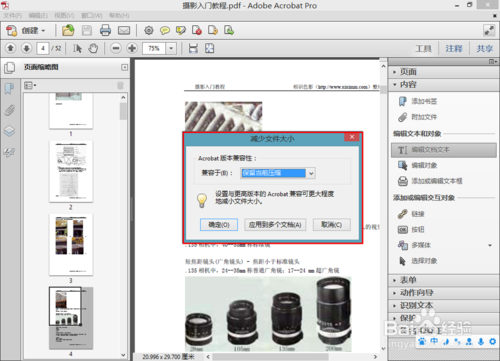Open the 注释 pane tab
This screenshot has width=500, height=361.
(x=454, y=49)
